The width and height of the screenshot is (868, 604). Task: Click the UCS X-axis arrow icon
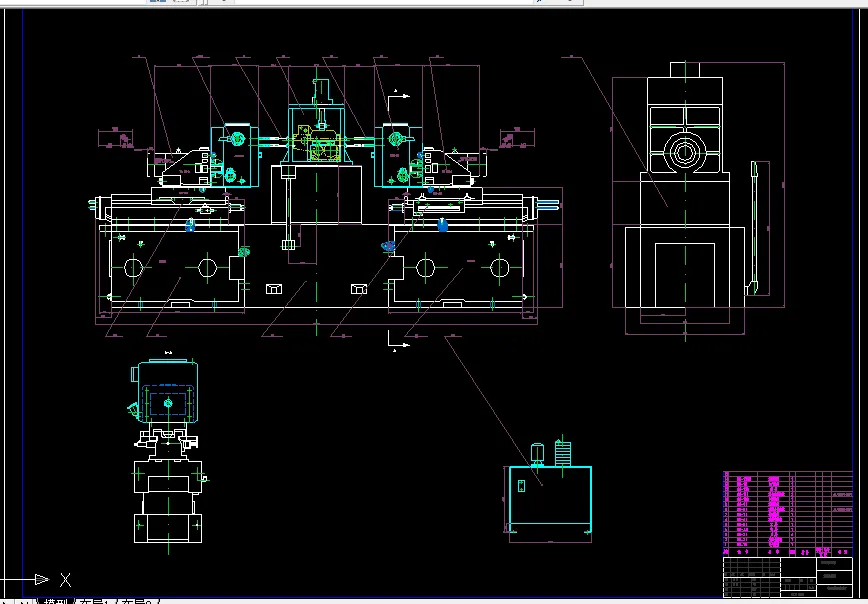pyautogui.click(x=42, y=580)
